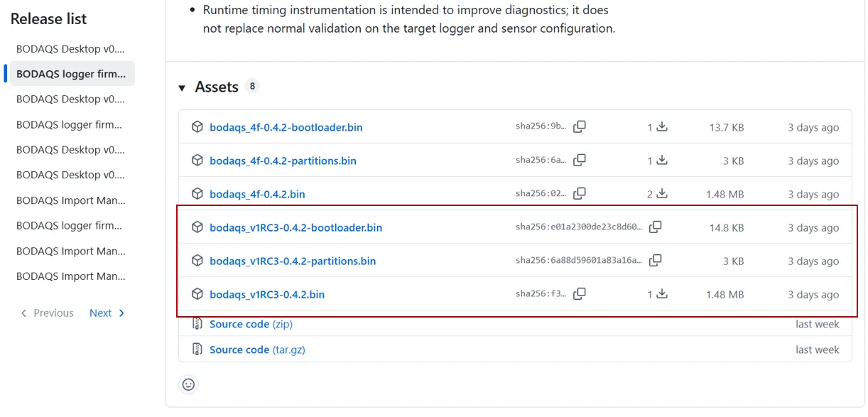
Task: Click package icon beside bodaqs_v1RC3-0.4.2-partitions.bin
Action: (x=197, y=261)
